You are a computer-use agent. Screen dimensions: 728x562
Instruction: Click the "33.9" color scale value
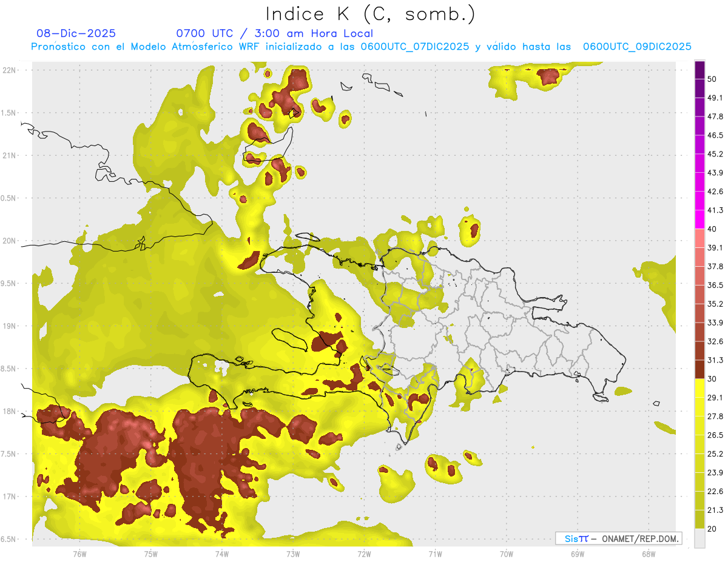click(715, 323)
